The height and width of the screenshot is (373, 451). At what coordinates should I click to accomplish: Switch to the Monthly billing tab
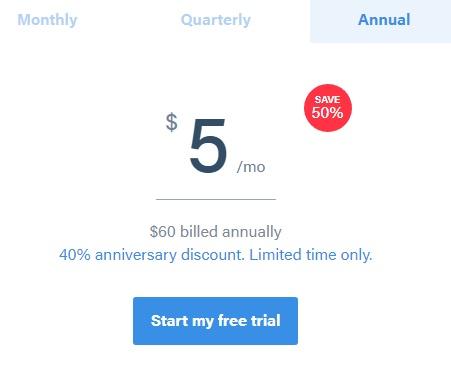pyautogui.click(x=47, y=20)
